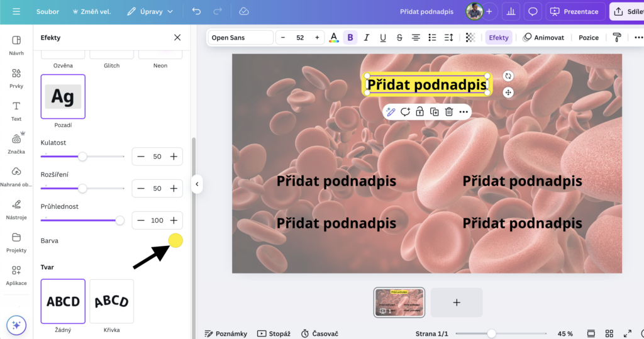Rotate the selected text box

pos(508,76)
